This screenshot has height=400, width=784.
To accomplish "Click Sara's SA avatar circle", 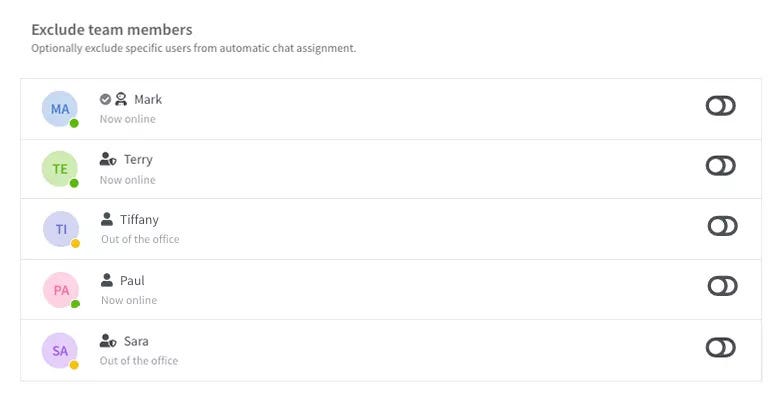I will 60,351.
